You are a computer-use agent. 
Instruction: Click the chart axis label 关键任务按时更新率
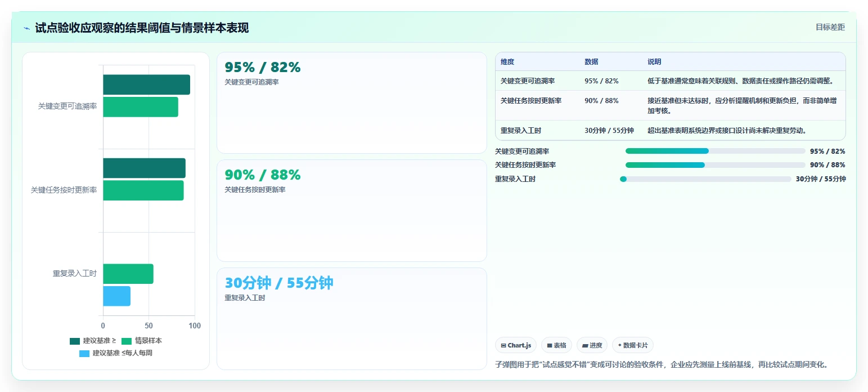tap(64, 190)
